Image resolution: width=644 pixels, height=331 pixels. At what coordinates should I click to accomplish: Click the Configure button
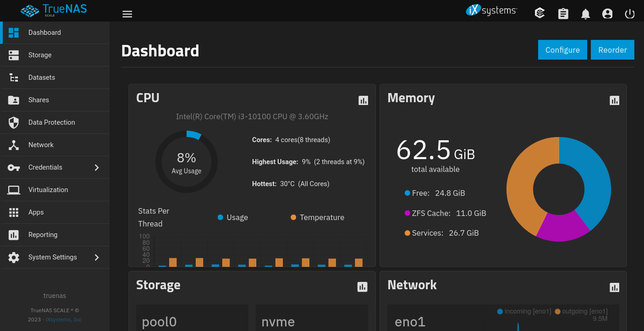(x=562, y=50)
